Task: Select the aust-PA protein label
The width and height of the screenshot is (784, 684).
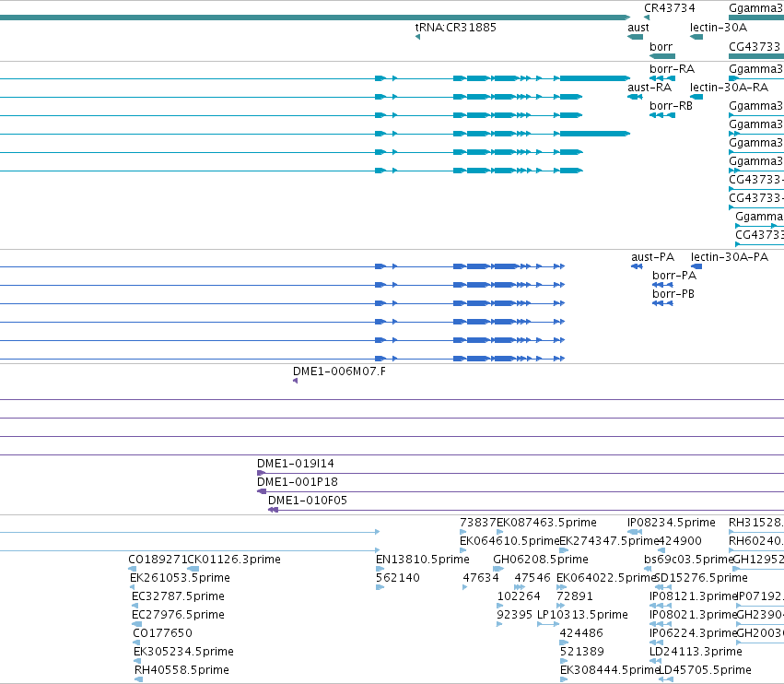Action: pyautogui.click(x=652, y=257)
